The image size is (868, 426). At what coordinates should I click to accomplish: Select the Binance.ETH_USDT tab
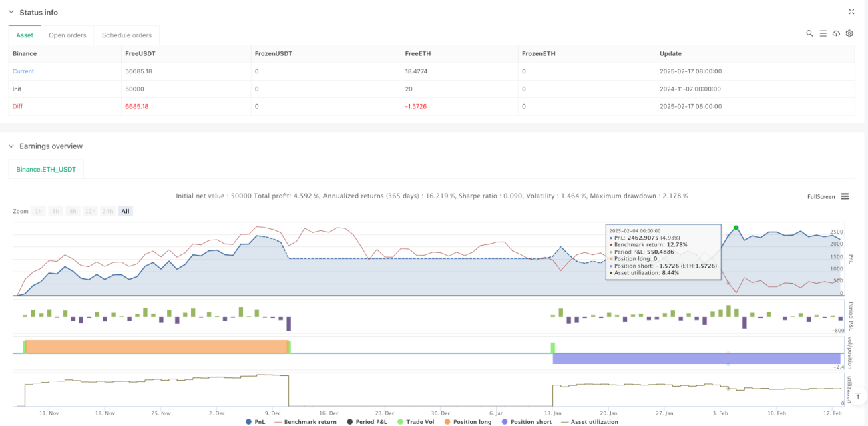(46, 170)
